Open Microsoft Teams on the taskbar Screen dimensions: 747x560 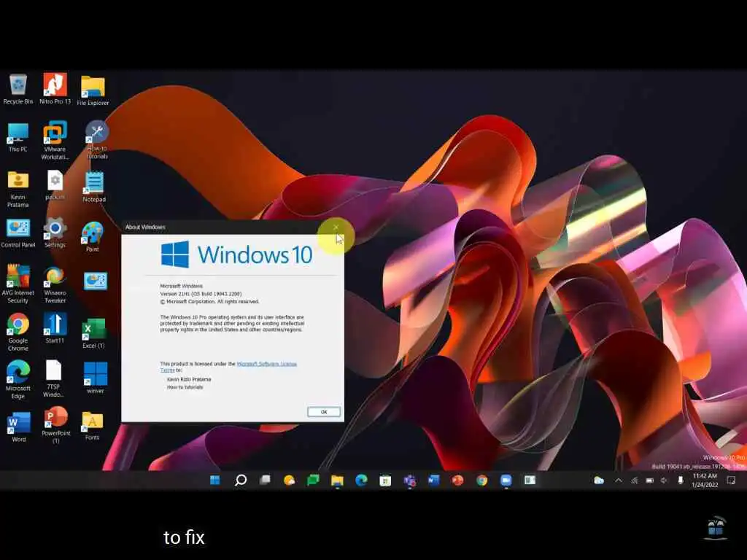410,480
